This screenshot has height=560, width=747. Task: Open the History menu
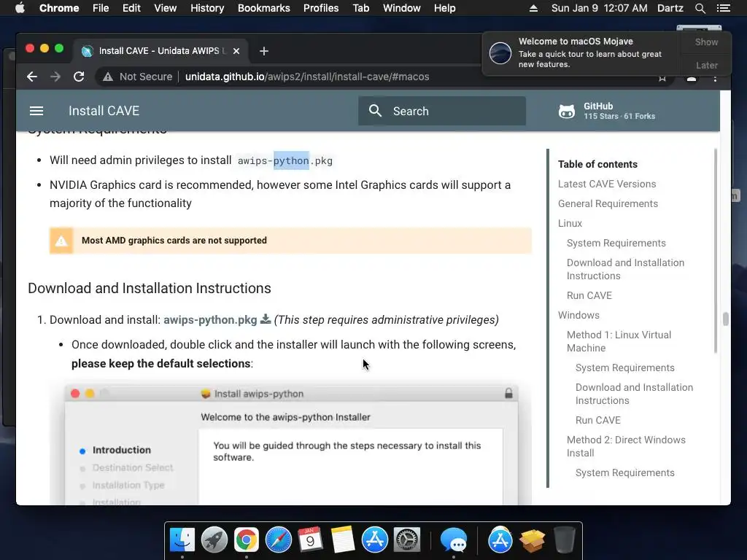[207, 8]
